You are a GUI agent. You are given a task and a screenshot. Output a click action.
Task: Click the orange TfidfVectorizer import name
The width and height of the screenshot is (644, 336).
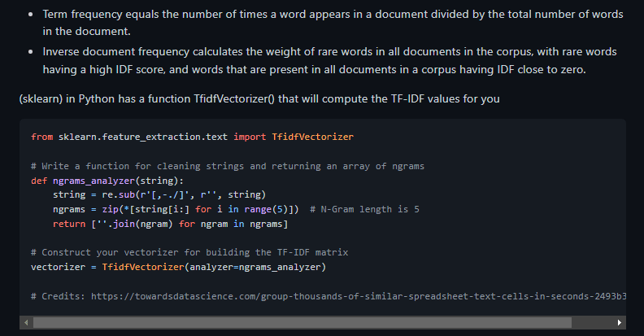coord(312,137)
